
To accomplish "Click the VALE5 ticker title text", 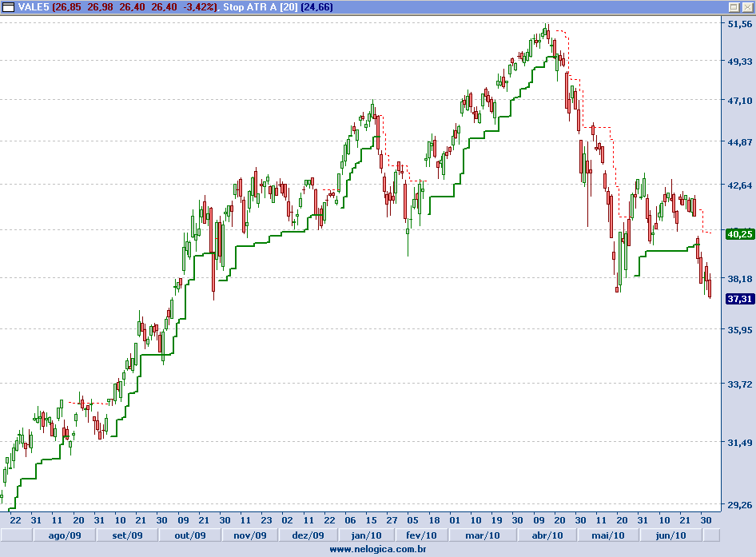I will click(x=34, y=7).
